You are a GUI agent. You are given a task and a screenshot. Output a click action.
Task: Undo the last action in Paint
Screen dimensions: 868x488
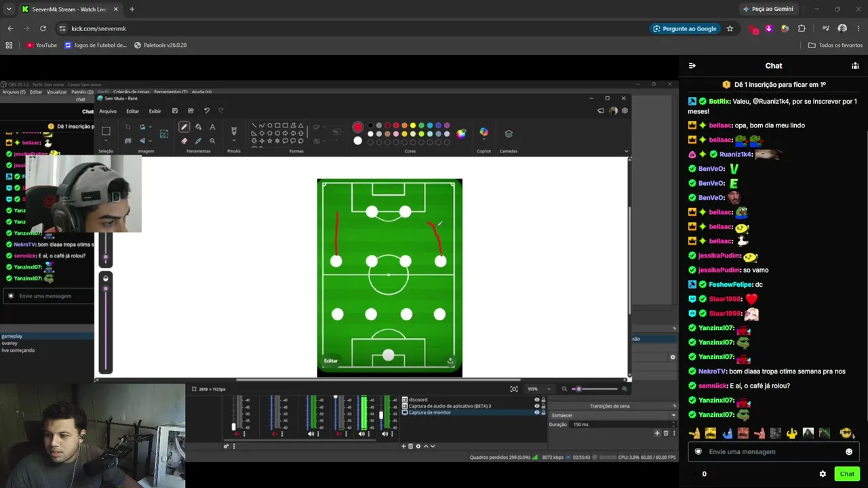(x=207, y=110)
